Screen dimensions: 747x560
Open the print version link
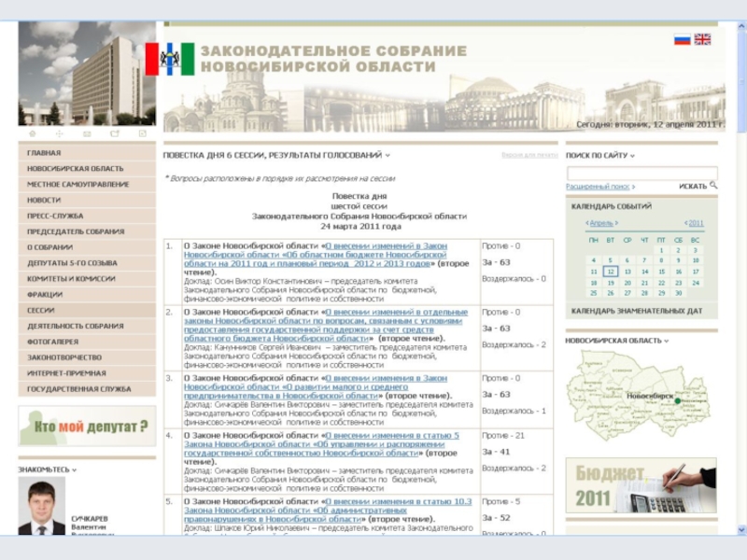pos(529,155)
